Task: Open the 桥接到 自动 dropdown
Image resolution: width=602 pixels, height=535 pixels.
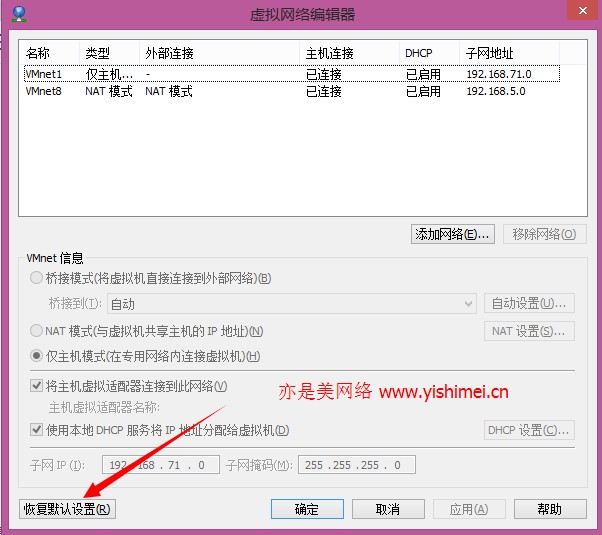Action: coord(292,304)
